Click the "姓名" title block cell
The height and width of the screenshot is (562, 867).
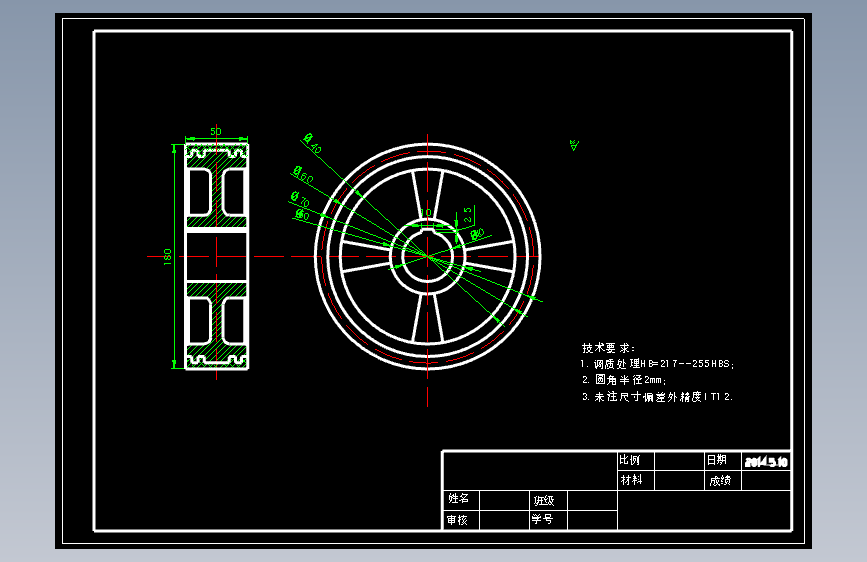pyautogui.click(x=461, y=499)
